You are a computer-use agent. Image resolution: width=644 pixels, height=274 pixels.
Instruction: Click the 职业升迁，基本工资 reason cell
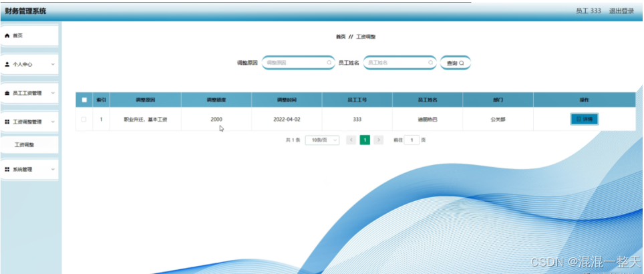coord(146,120)
